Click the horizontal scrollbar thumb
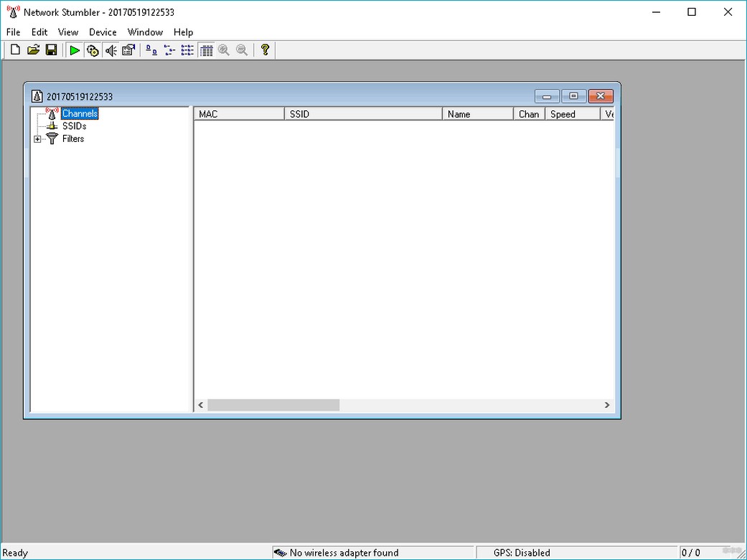The width and height of the screenshot is (747, 560). tap(273, 404)
